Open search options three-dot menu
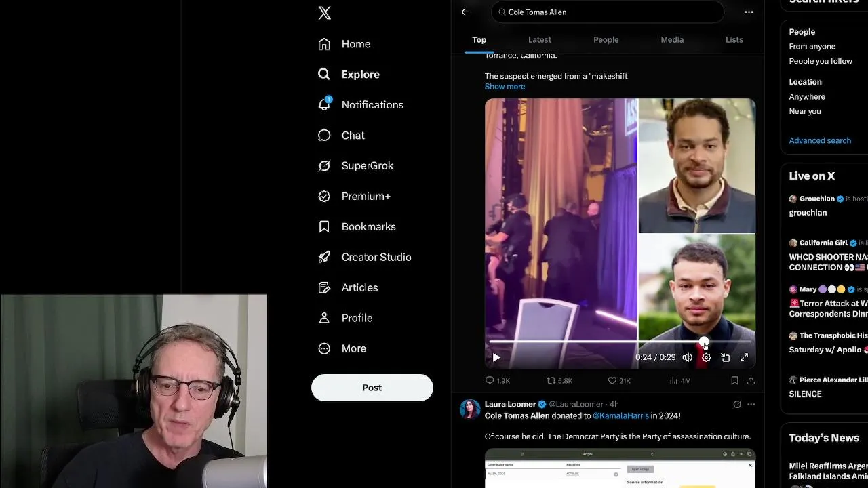868x488 pixels. (749, 12)
